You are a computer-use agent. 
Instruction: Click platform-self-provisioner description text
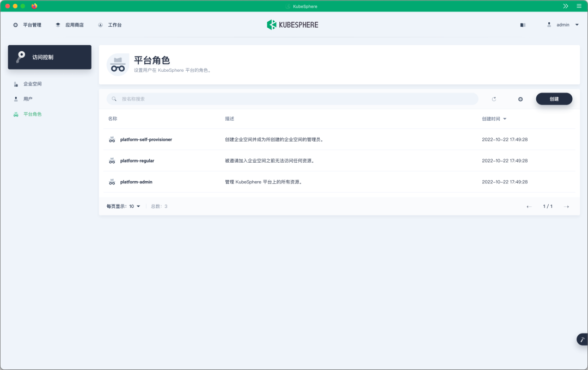[275, 139]
